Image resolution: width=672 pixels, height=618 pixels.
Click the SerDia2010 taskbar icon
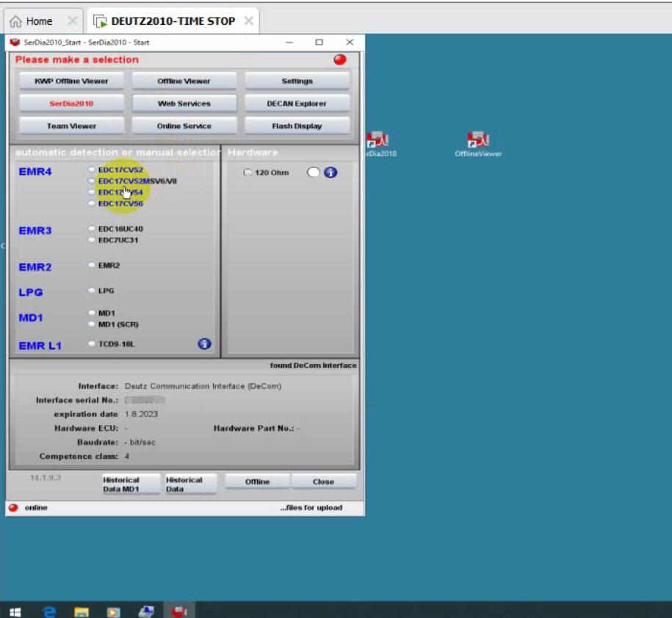(x=179, y=611)
